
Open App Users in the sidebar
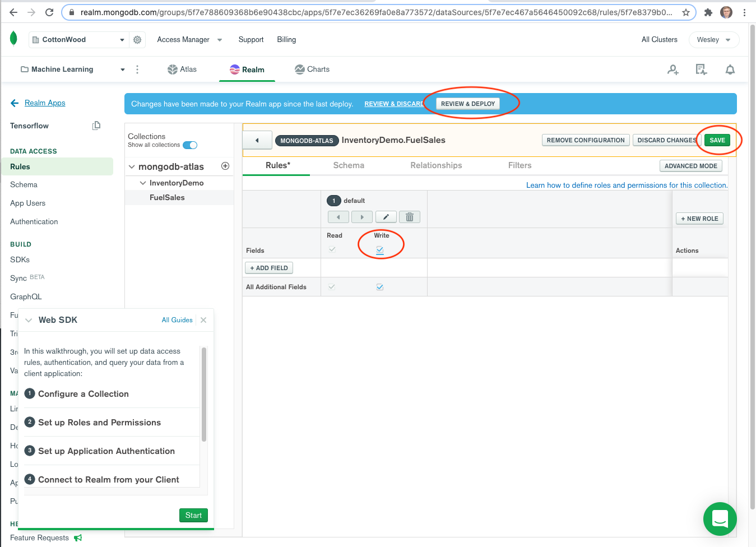point(28,203)
